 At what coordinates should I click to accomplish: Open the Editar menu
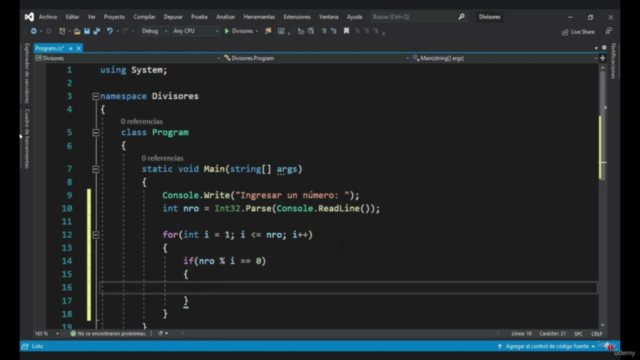72,17
